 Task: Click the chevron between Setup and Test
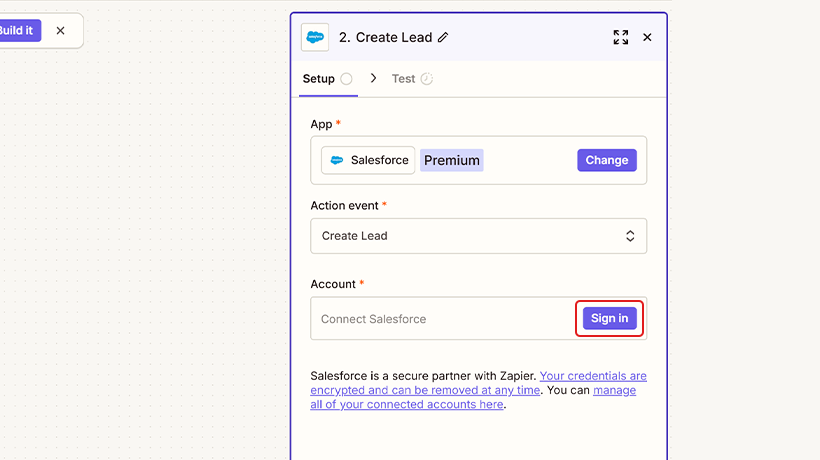click(x=373, y=78)
